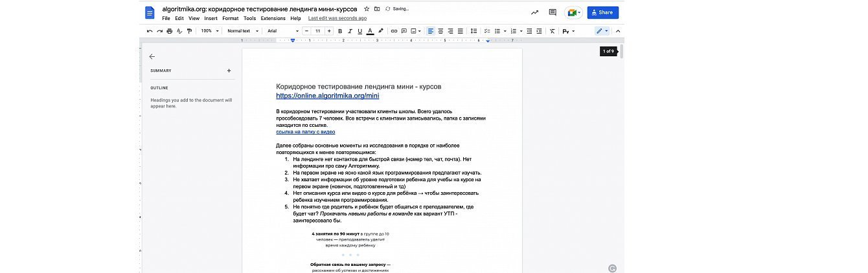Apply a numbered list
This screenshot has width=868, height=273.
[514, 31]
